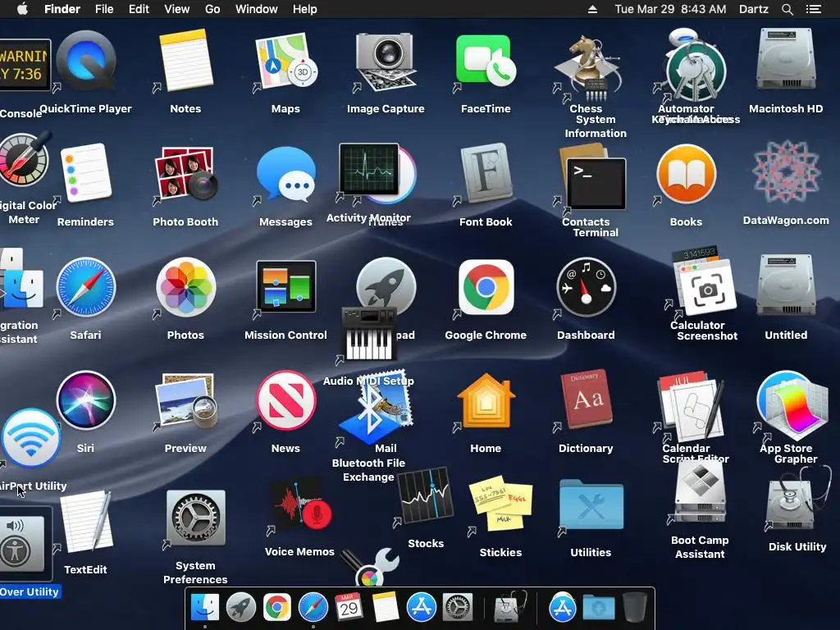This screenshot has height=630, width=840.
Task: Open the Help menu
Action: 305,9
